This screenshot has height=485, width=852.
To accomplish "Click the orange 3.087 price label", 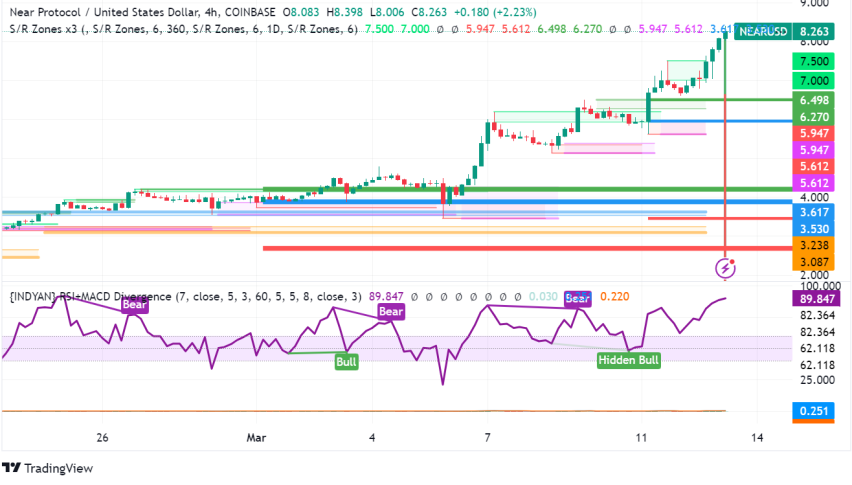I will (813, 262).
